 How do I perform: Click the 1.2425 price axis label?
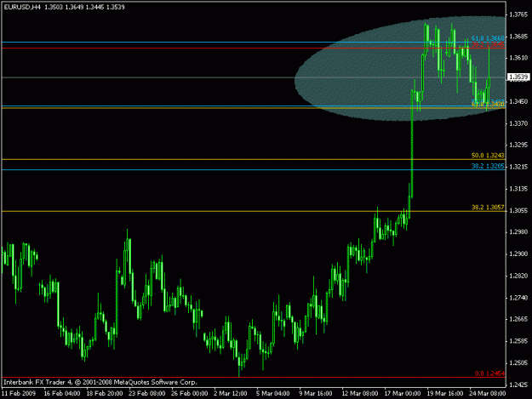pyautogui.click(x=518, y=385)
